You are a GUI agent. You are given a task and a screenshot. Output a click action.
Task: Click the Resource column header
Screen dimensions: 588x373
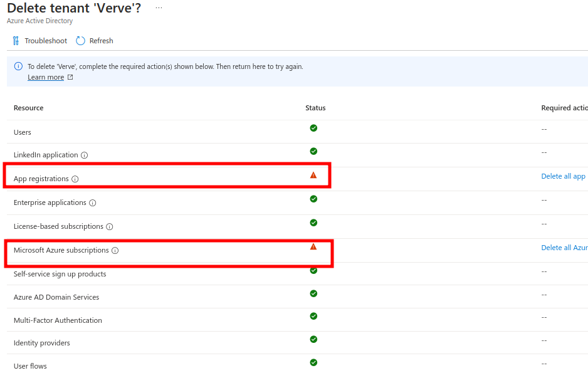[28, 108]
